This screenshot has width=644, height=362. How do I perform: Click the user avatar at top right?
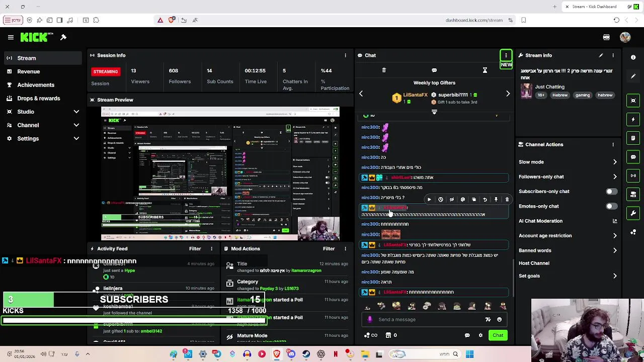click(625, 37)
